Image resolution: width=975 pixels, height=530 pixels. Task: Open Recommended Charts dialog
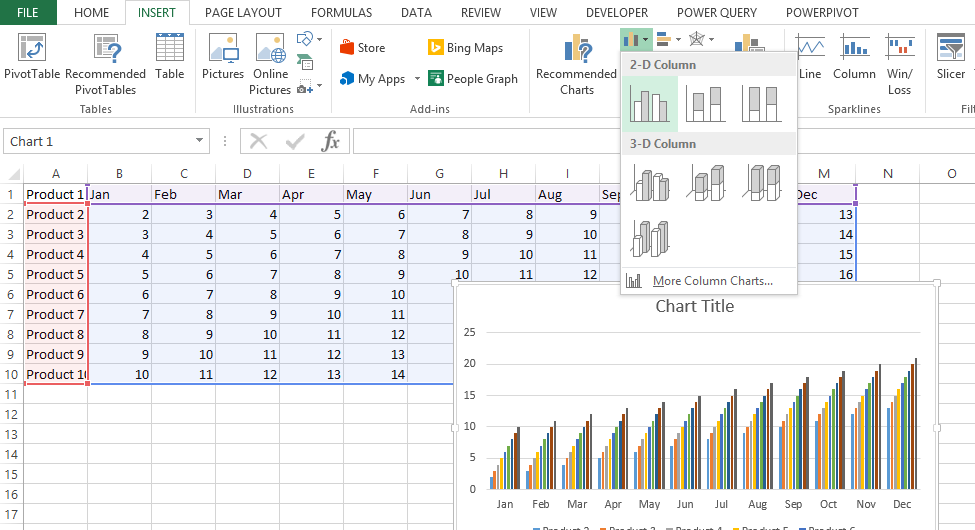576,65
